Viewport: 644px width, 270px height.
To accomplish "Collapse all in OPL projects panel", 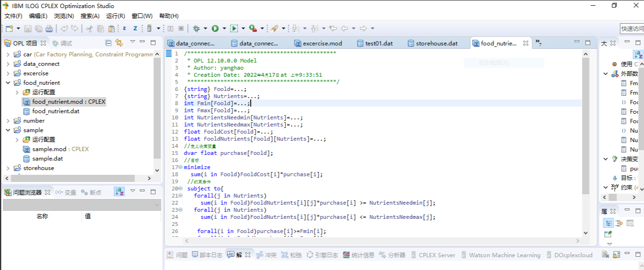I will tap(108, 43).
